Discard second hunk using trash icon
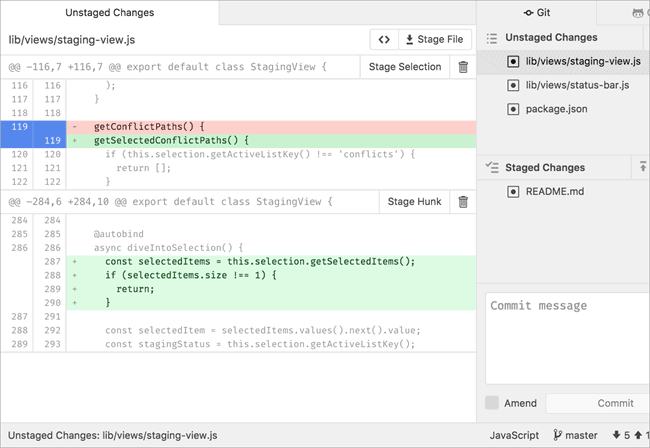Viewport: 650px width, 448px height. coord(463,202)
